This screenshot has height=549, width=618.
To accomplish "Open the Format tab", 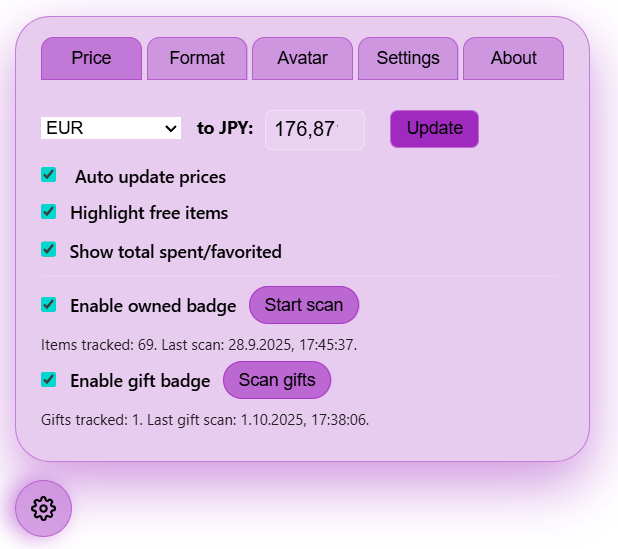I will [x=197, y=58].
